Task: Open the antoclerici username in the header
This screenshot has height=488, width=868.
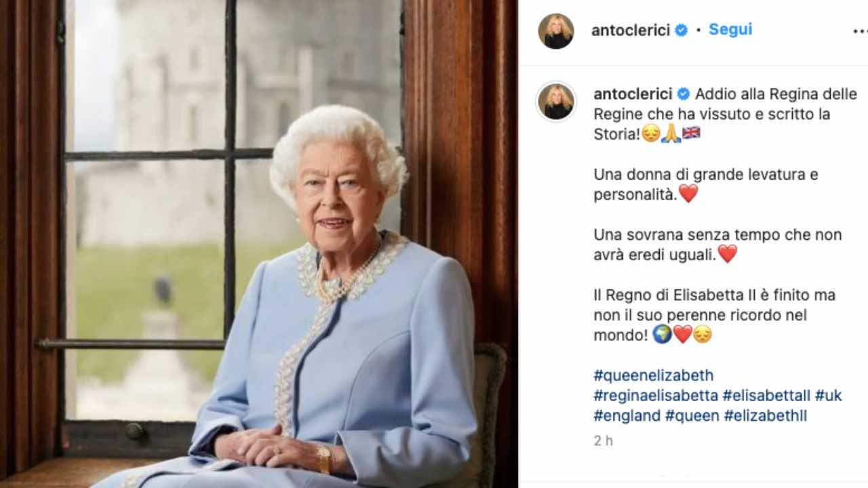Action: pyautogui.click(x=631, y=30)
